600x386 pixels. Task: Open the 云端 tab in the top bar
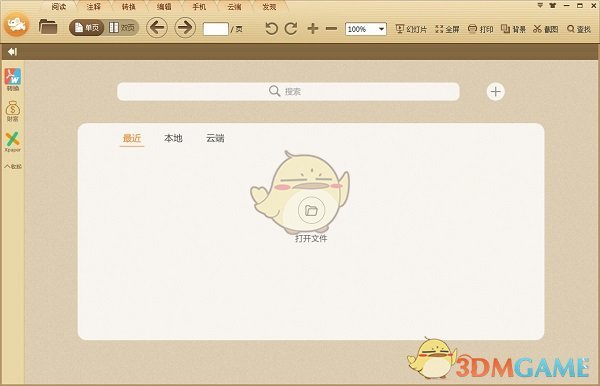234,7
